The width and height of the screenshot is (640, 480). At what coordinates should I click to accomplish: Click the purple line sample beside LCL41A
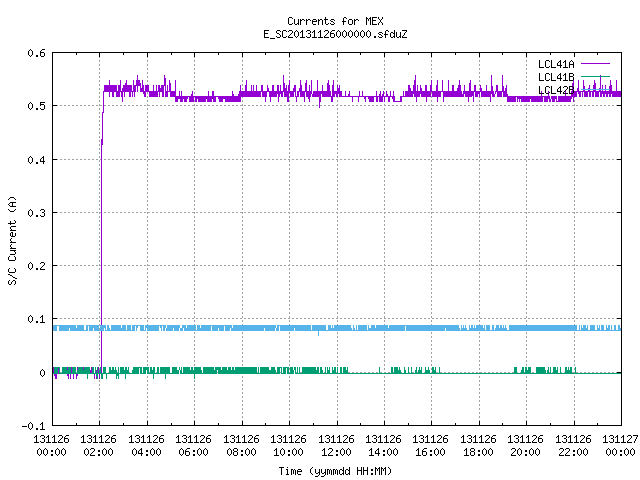click(595, 64)
